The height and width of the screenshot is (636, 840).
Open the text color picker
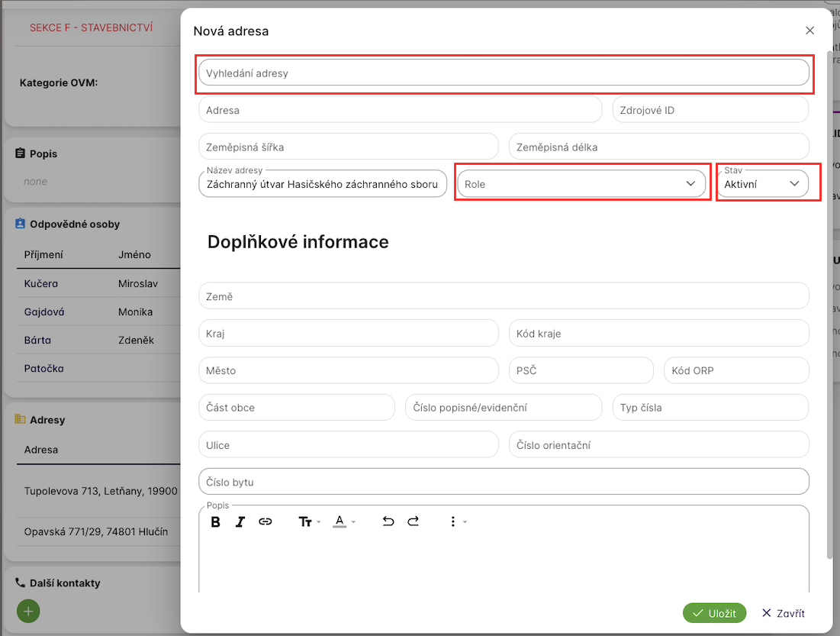coord(344,521)
